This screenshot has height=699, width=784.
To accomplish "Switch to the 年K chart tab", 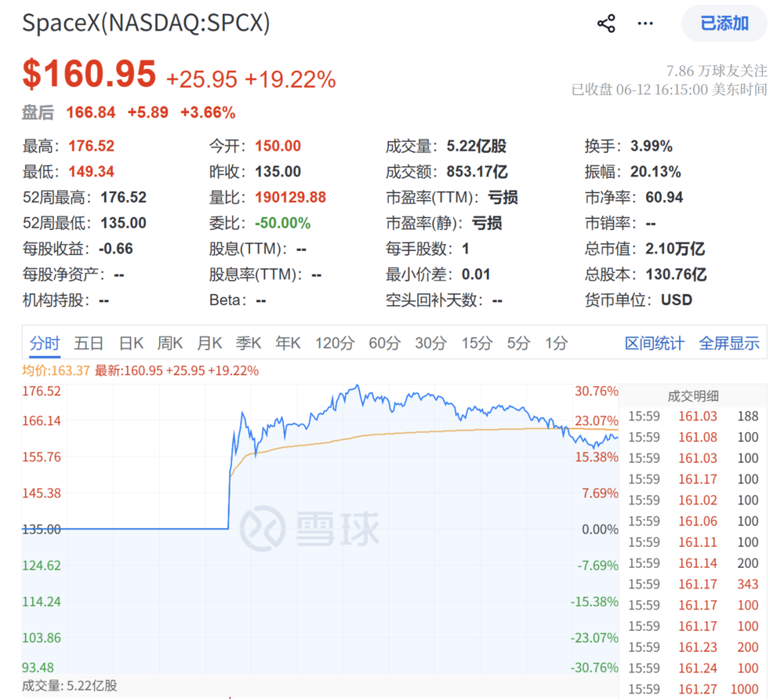I will click(288, 344).
